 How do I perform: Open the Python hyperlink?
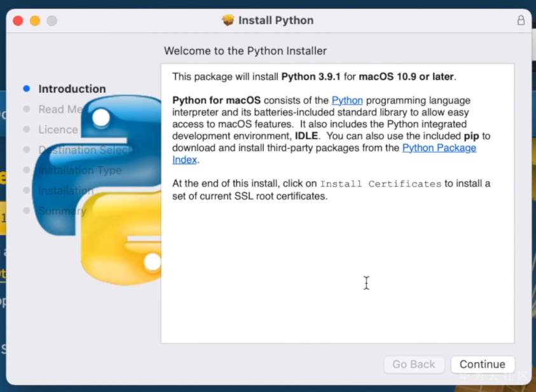click(x=347, y=100)
